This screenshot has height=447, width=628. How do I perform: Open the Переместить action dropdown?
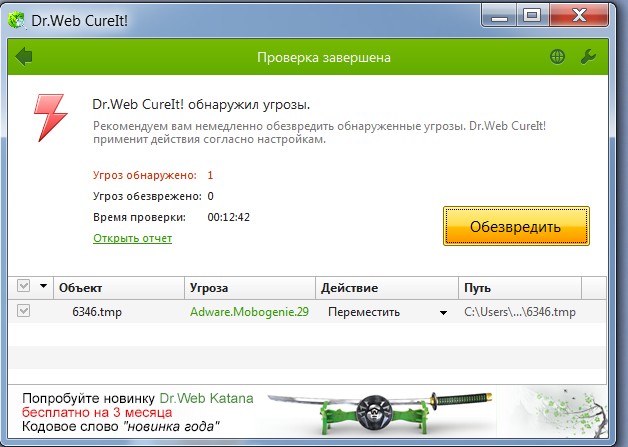[443, 312]
